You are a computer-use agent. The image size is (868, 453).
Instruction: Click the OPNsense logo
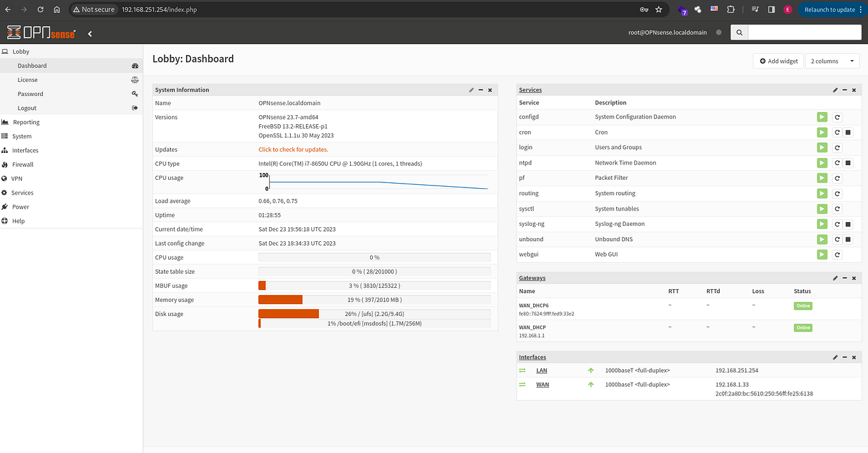point(42,33)
